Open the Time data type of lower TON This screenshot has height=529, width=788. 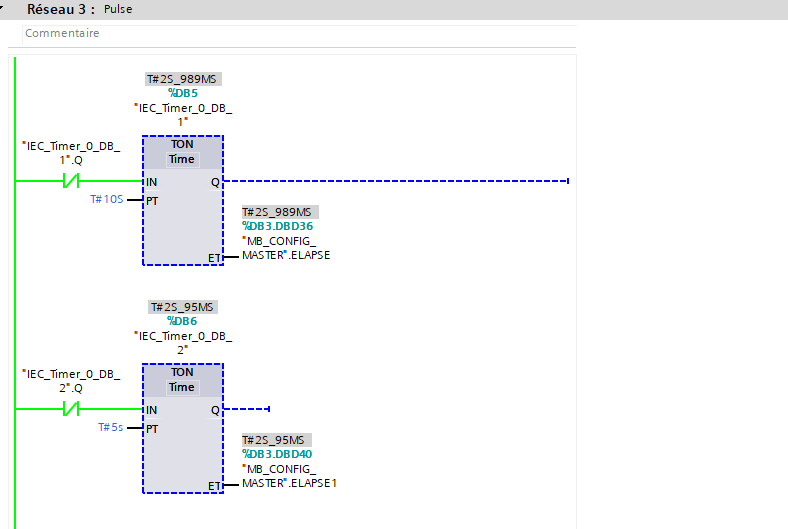pos(182,387)
